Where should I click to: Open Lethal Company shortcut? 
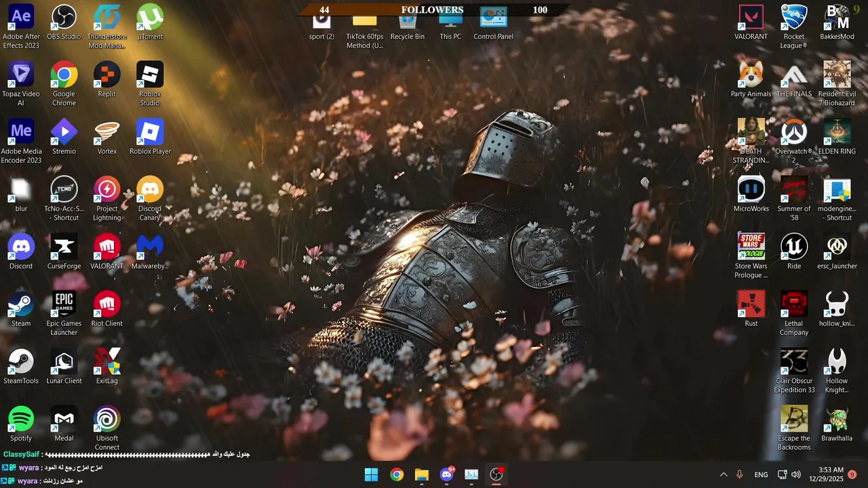point(794,314)
